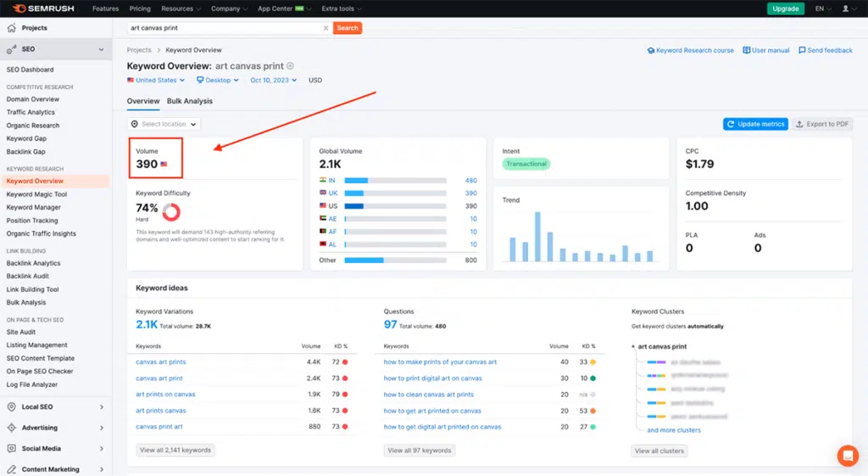Open the Pricing menu item
Viewport: 868px width, 476px height.
(140, 8)
